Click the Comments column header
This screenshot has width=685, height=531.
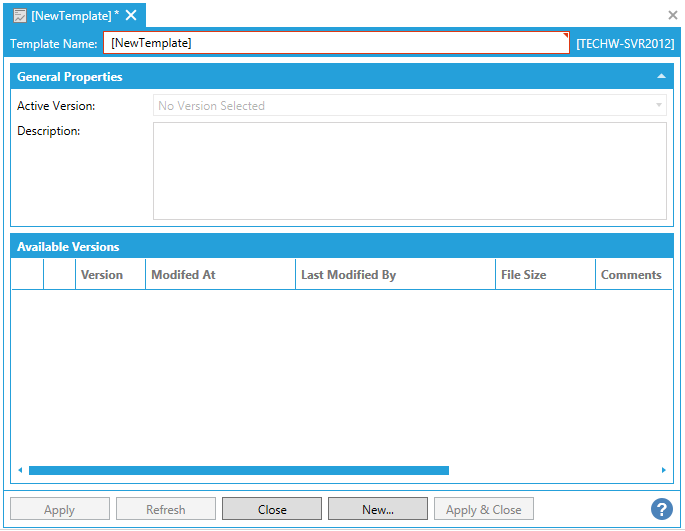pyautogui.click(x=631, y=275)
